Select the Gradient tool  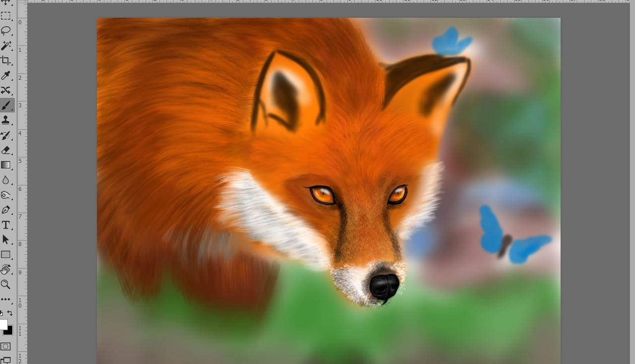(x=5, y=165)
